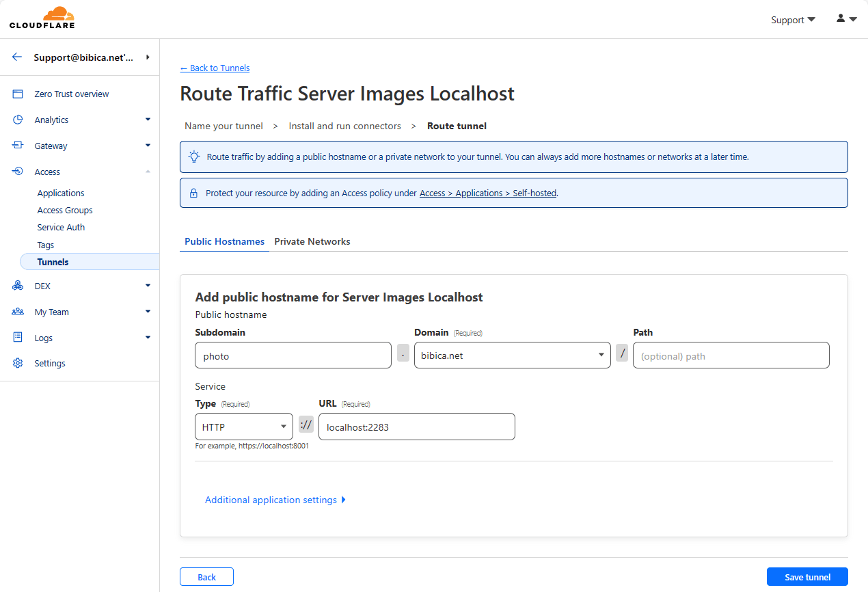The height and width of the screenshot is (592, 868).
Task: Collapse the Access sidebar section
Action: pos(148,172)
